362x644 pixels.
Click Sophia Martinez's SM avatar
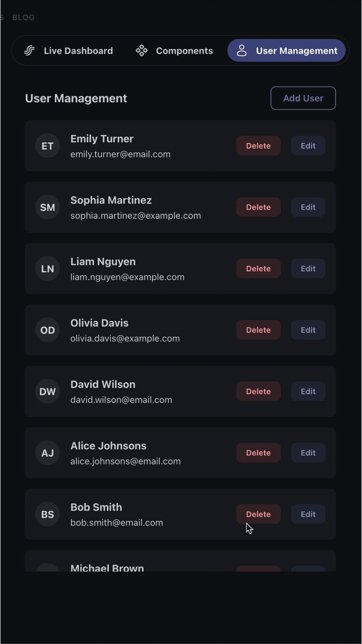(x=48, y=207)
